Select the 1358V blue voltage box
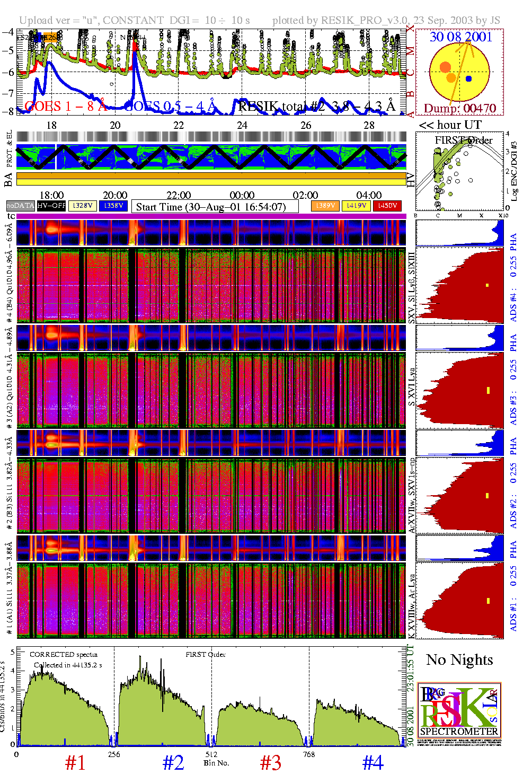Image resolution: width=532 pixels, height=783 pixels. 113,206
